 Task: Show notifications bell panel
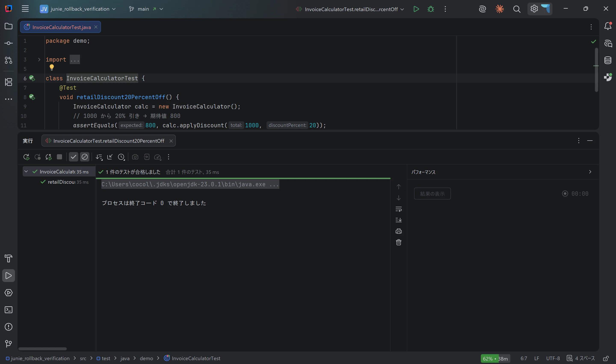[x=608, y=26]
